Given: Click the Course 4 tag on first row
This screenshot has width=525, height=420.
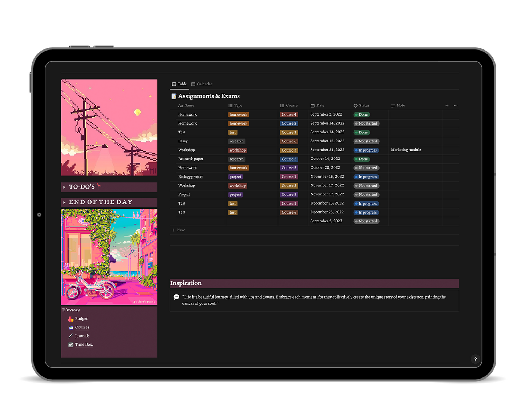Looking at the screenshot, I should (x=289, y=115).
